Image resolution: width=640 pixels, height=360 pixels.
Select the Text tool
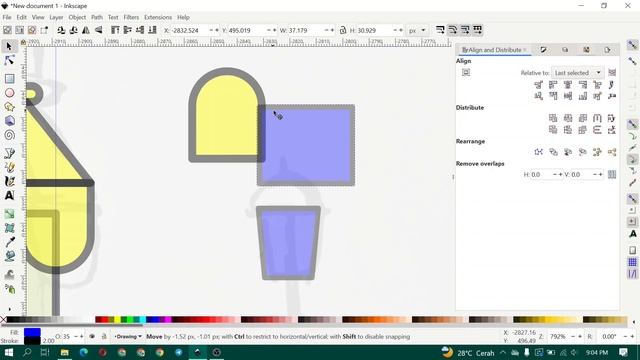9,196
